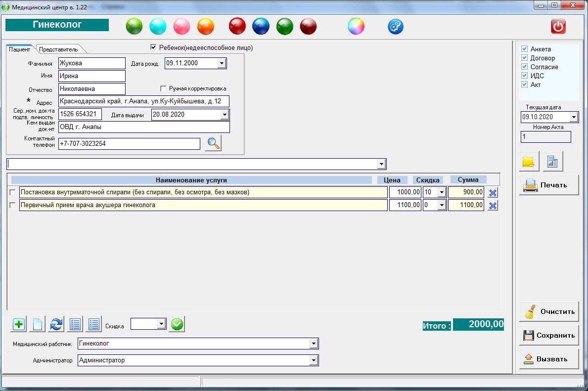The image size is (588, 391).
Task: Click the price cell 1000,00
Action: pos(405,192)
